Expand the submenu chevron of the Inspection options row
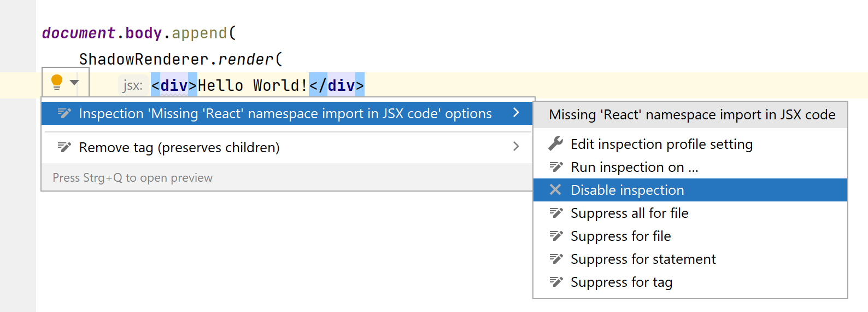 click(x=516, y=113)
